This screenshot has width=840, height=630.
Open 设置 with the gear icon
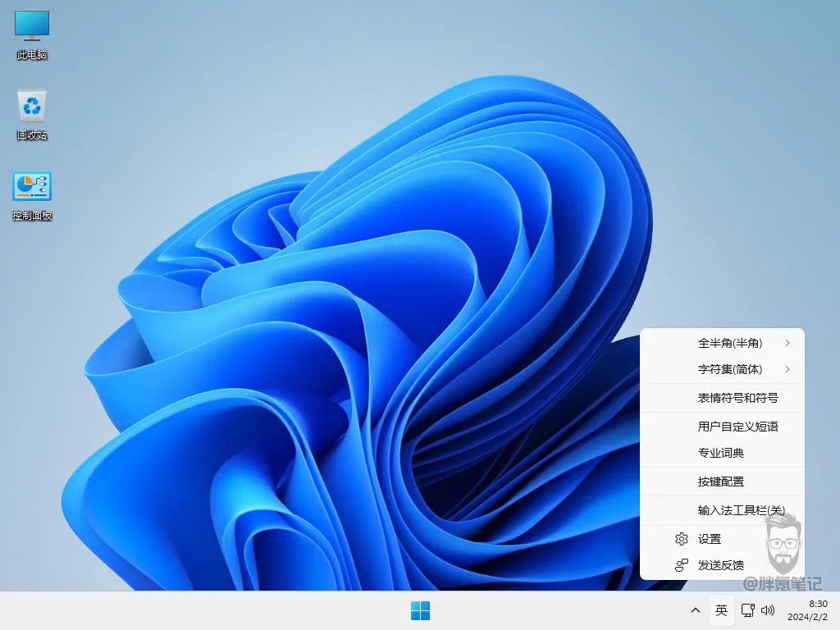click(x=722, y=539)
